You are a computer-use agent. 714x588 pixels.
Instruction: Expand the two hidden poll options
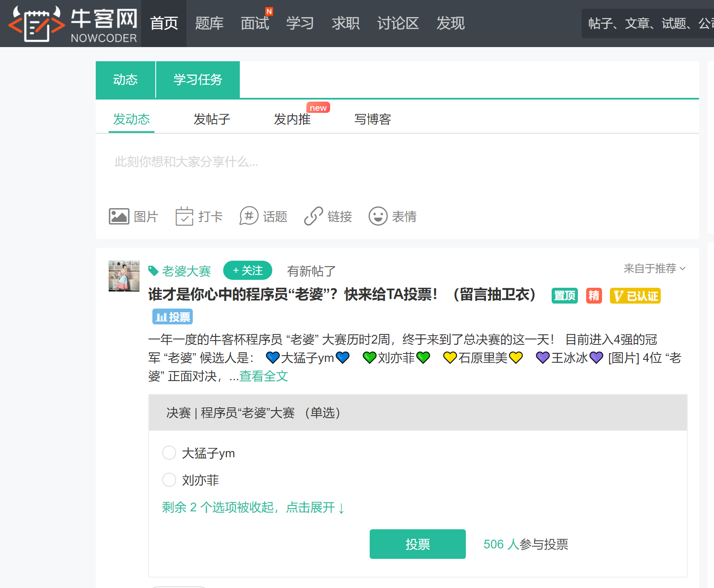[x=252, y=507]
